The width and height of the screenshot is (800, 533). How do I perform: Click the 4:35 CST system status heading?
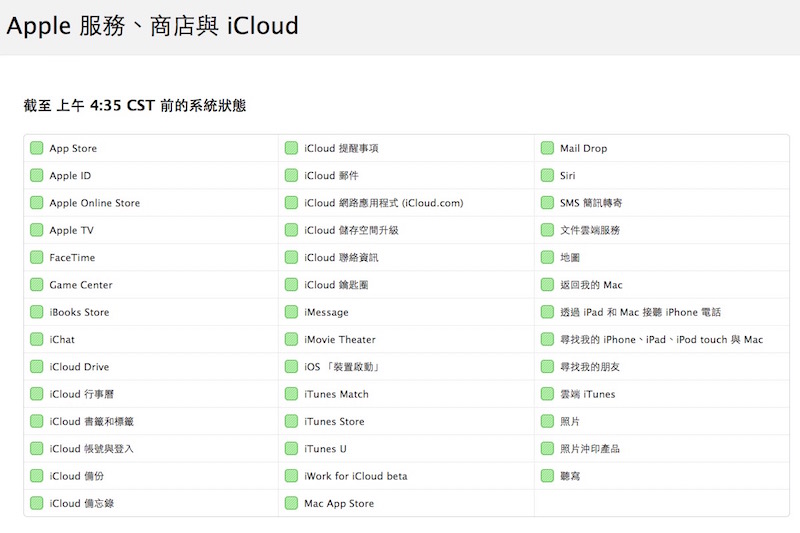click(135, 106)
